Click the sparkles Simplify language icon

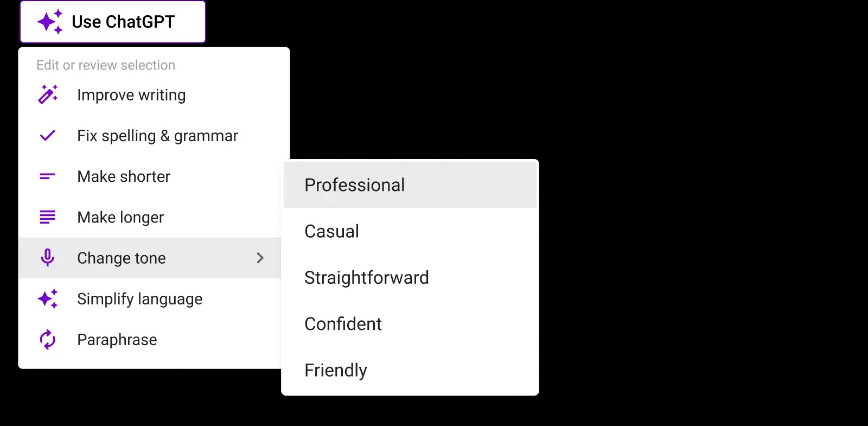tap(48, 298)
